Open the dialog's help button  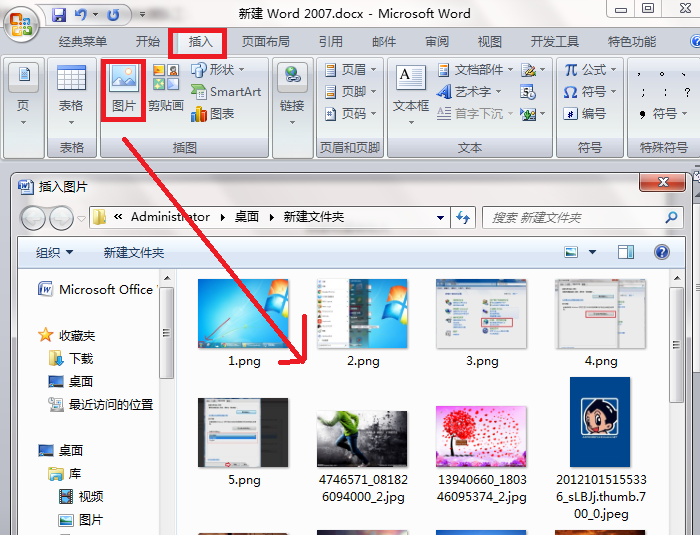[662, 252]
